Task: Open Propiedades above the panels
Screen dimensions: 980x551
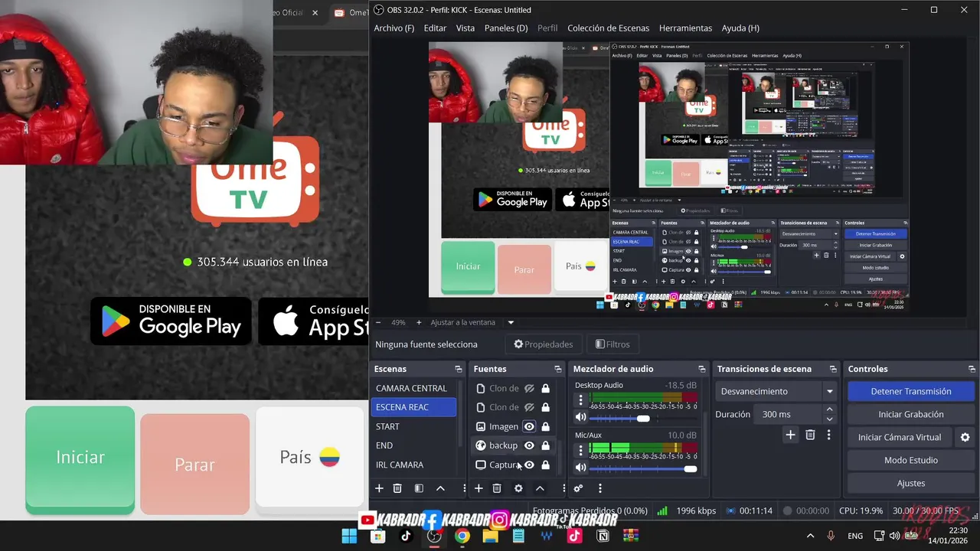Action: pos(543,344)
